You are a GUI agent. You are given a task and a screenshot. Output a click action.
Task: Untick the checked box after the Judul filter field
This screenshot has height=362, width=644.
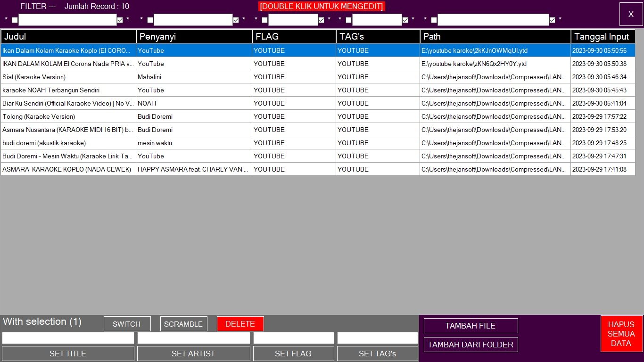click(120, 20)
